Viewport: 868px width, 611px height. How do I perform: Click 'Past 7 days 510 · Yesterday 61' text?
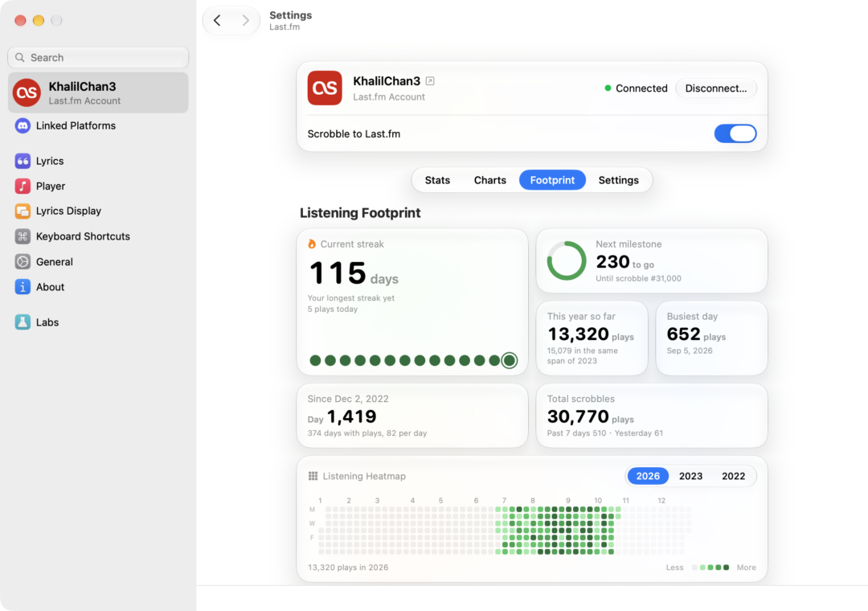pos(604,433)
